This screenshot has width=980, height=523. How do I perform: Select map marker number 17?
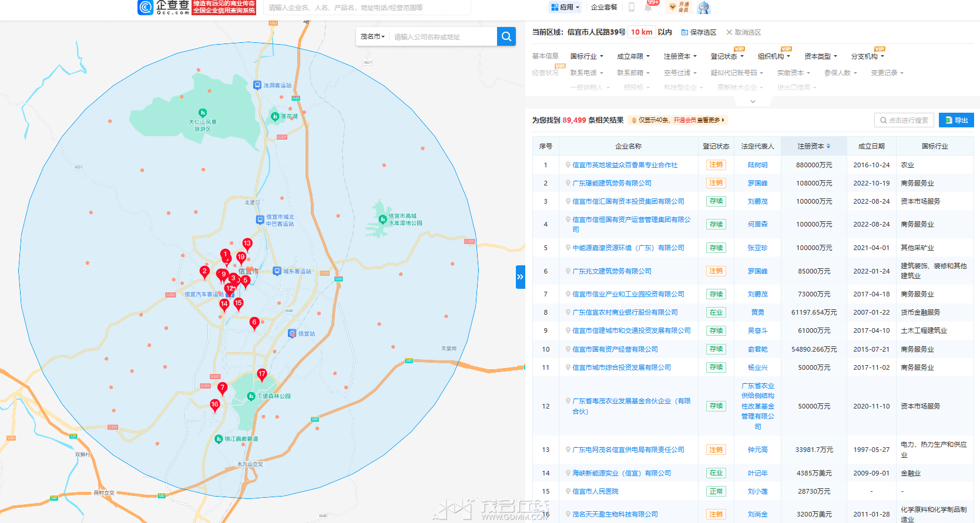tap(262, 374)
